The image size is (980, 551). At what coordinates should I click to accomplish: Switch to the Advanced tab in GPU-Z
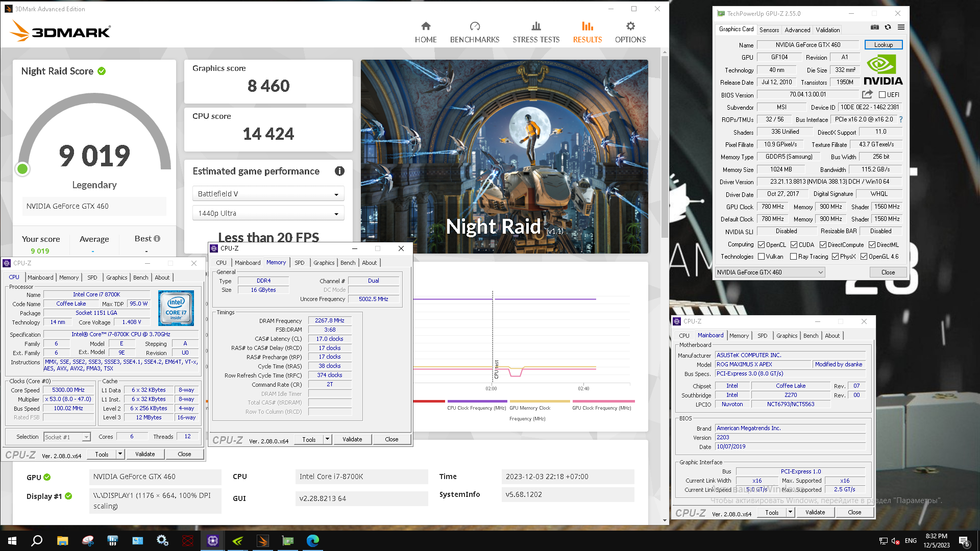pyautogui.click(x=797, y=30)
